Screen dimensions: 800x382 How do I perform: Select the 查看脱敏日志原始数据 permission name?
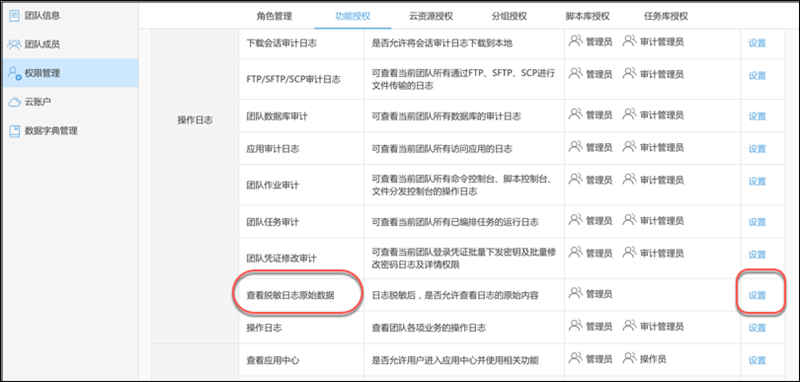[290, 295]
